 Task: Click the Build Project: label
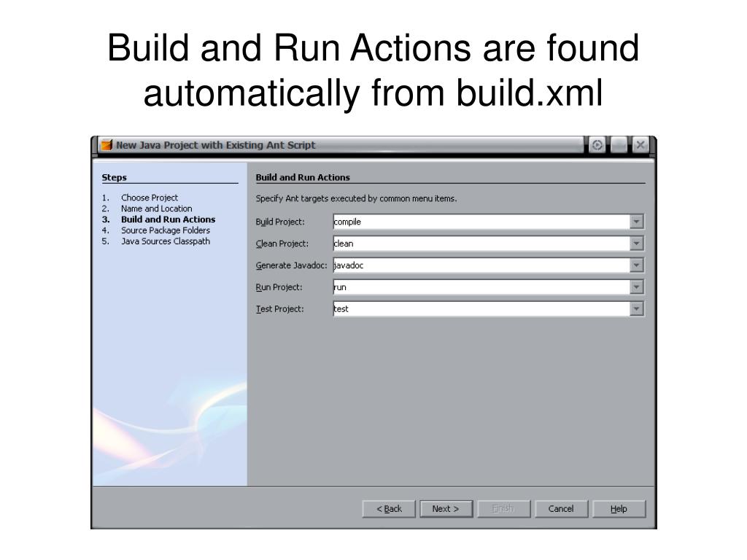(280, 222)
